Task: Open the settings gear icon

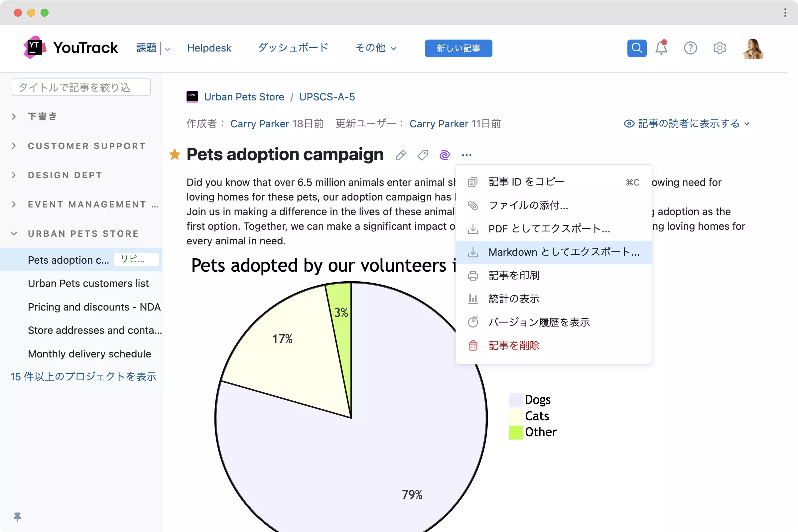Action: [719, 48]
